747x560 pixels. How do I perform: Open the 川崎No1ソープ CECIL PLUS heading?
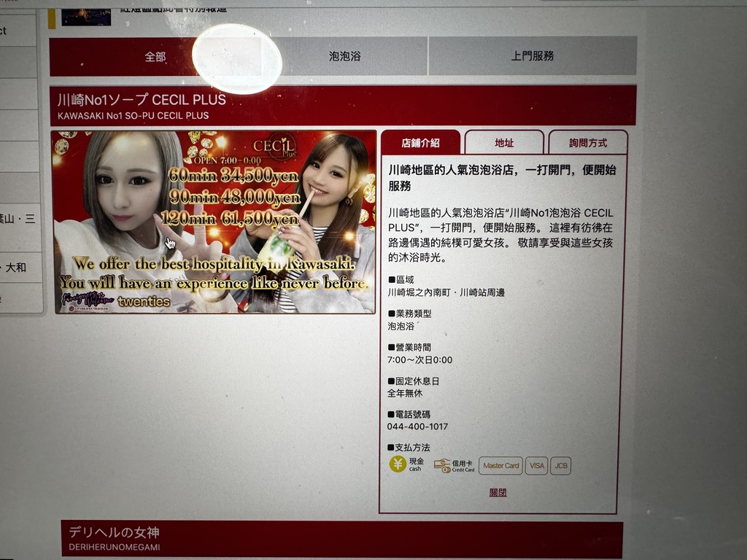(142, 100)
